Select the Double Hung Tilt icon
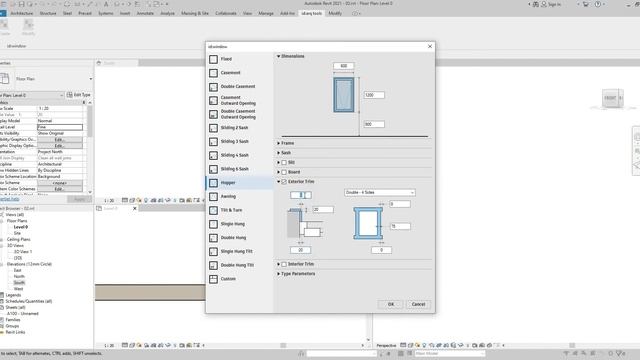This screenshot has height=360, width=640. pos(213,265)
